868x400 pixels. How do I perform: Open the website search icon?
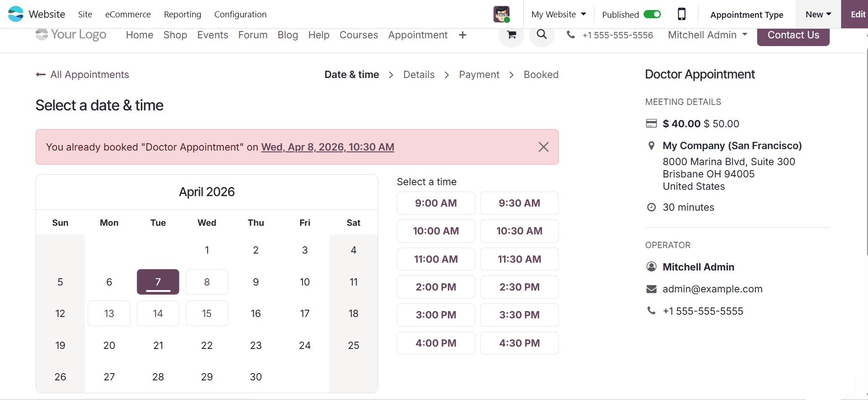[x=542, y=35]
